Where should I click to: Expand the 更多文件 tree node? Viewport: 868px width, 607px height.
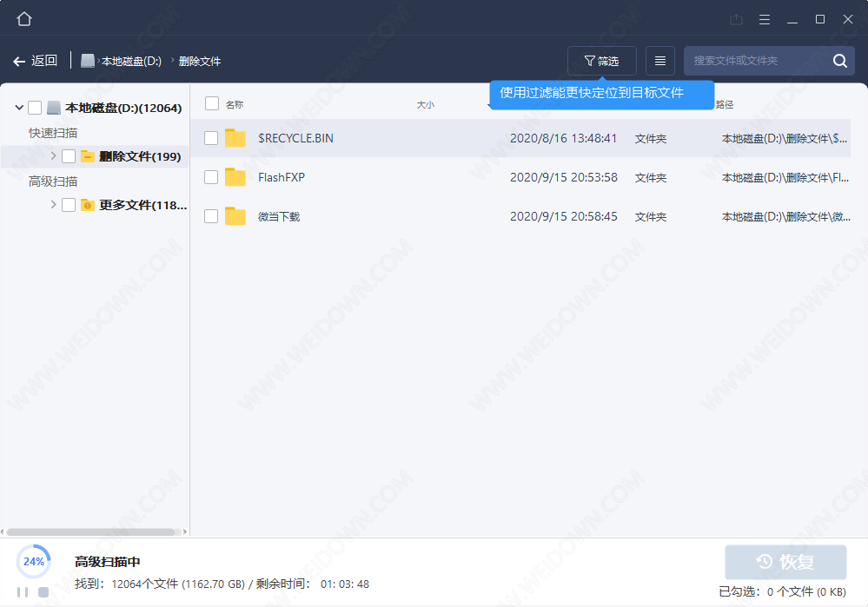click(53, 205)
